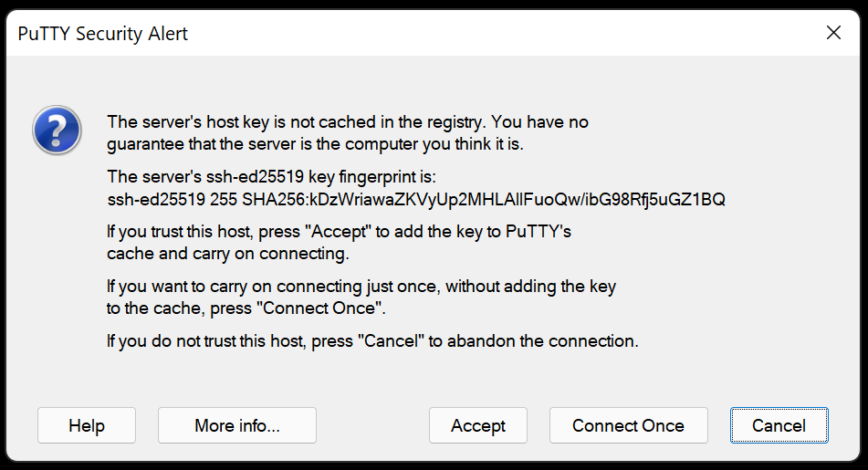The width and height of the screenshot is (868, 470).
Task: Click the "ssh-ed25519 255" key type text
Action: tap(173, 199)
